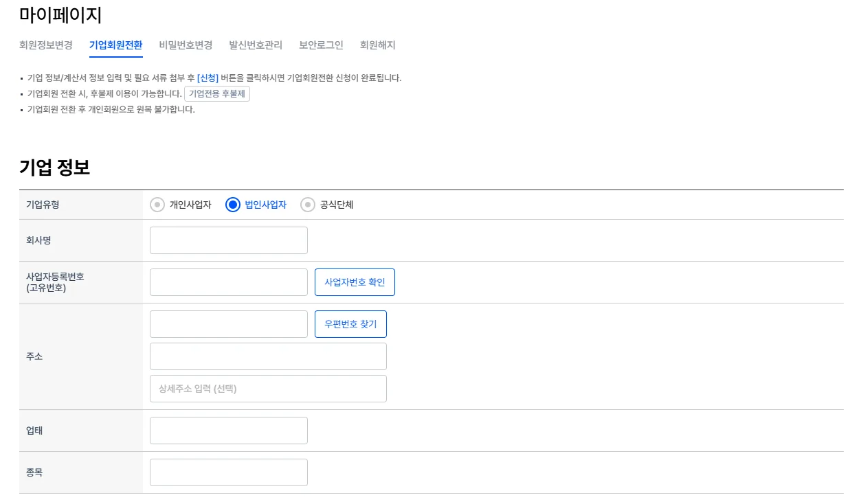Open the 보안로그인 tab
The image size is (863, 504).
321,45
